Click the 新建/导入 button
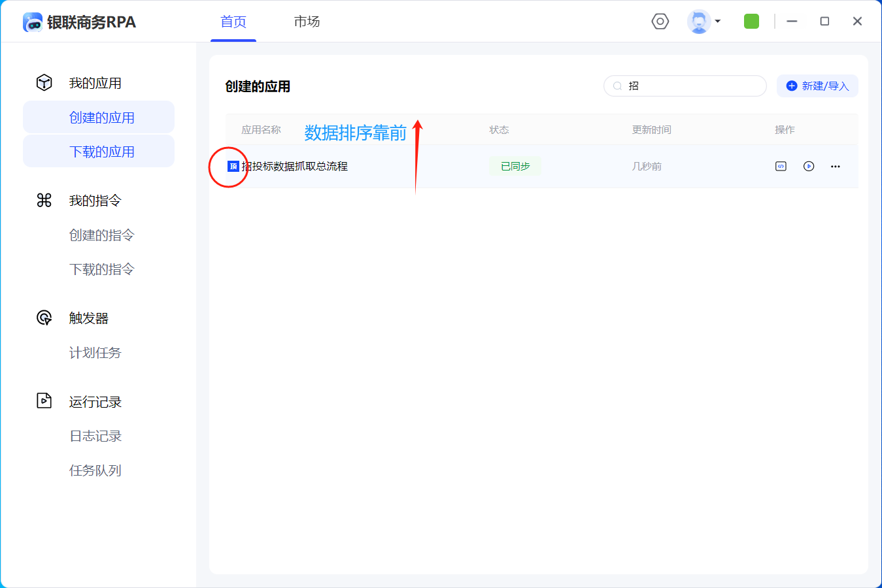This screenshot has height=588, width=882. (x=817, y=86)
